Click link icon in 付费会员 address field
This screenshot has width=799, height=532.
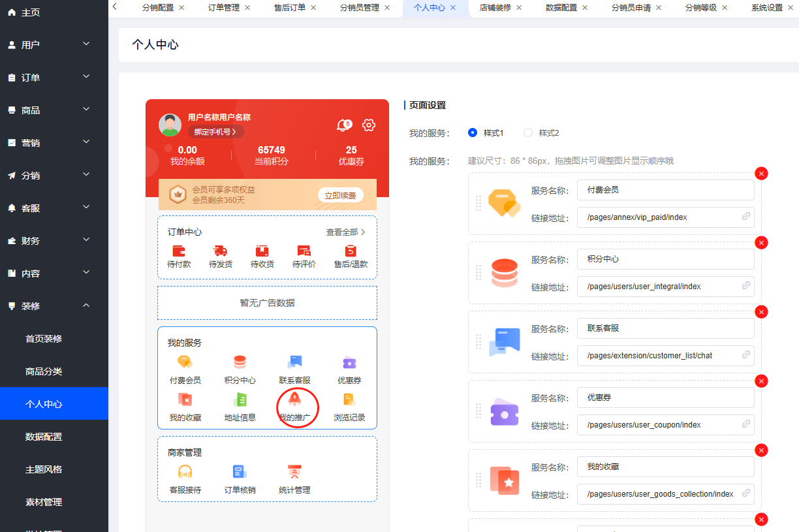(x=746, y=216)
